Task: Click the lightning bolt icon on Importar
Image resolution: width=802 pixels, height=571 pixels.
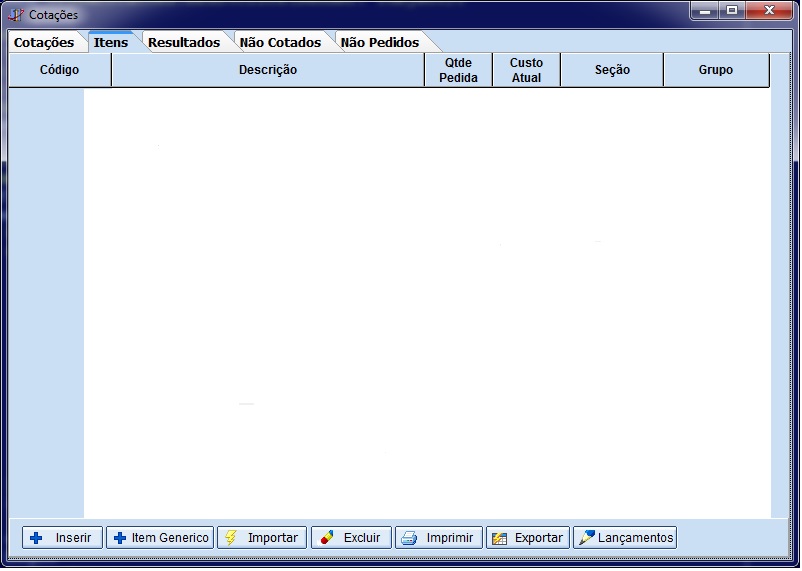Action: coord(231,537)
